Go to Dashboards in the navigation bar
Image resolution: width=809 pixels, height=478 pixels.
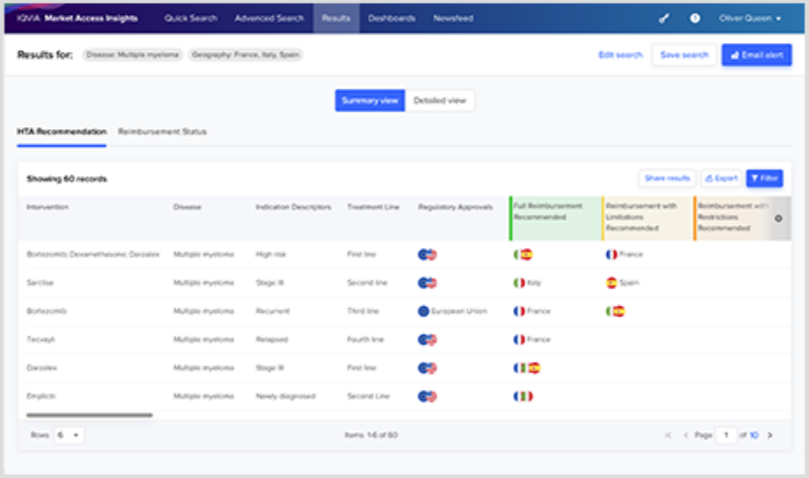point(391,18)
